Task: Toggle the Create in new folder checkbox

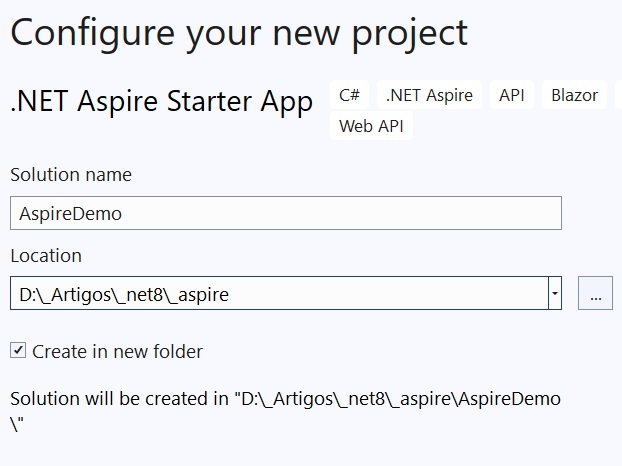Action: pos(18,351)
